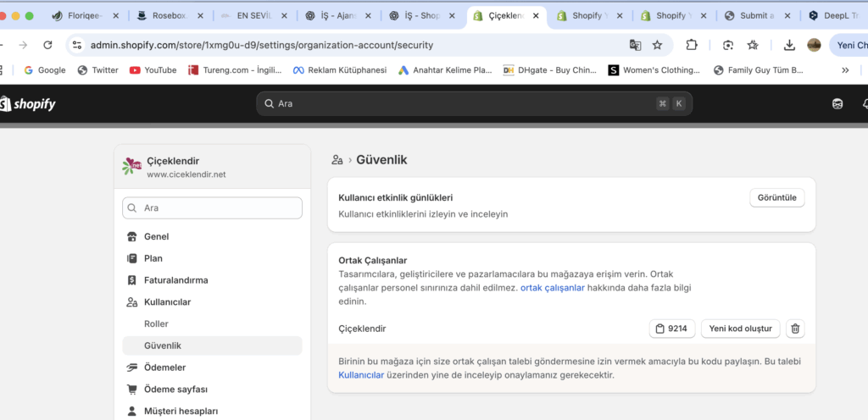
Task: Click the Görüntüle button for activity logs
Action: point(777,198)
